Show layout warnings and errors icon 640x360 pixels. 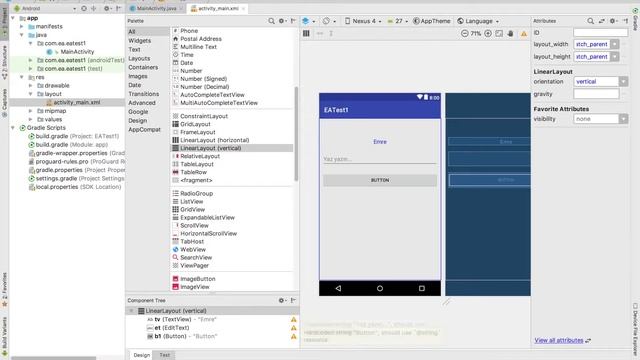[524, 34]
